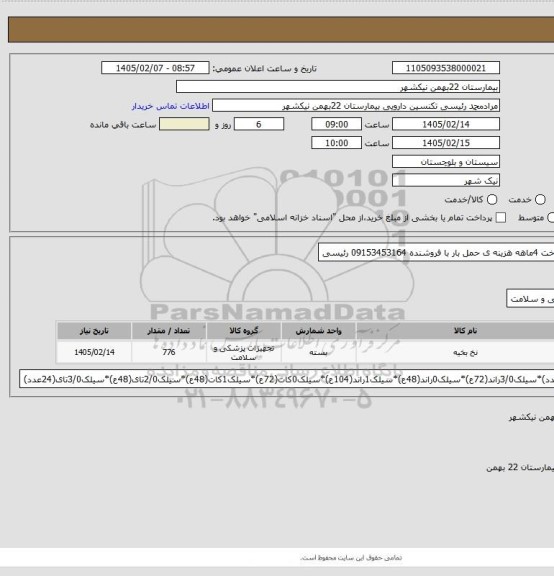Click the column header گروه کالا
The image size is (554, 576).
pos(244,331)
